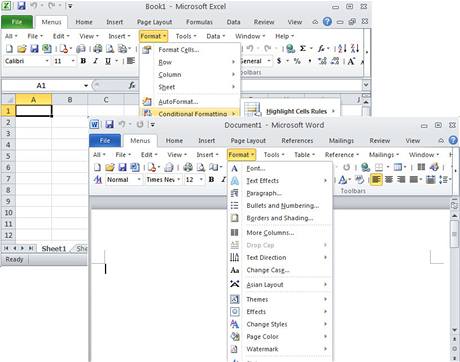Click Open folder icon in Word toolbar

(110, 167)
